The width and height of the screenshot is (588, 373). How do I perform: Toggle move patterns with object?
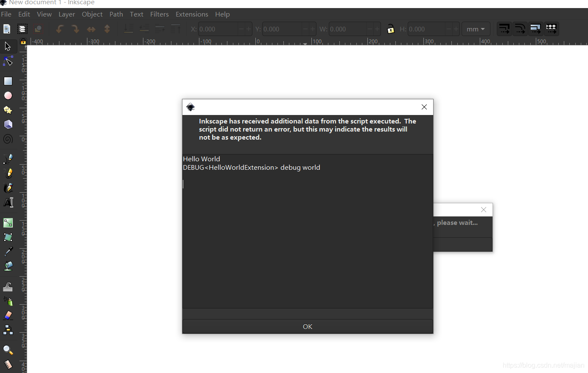(551, 29)
